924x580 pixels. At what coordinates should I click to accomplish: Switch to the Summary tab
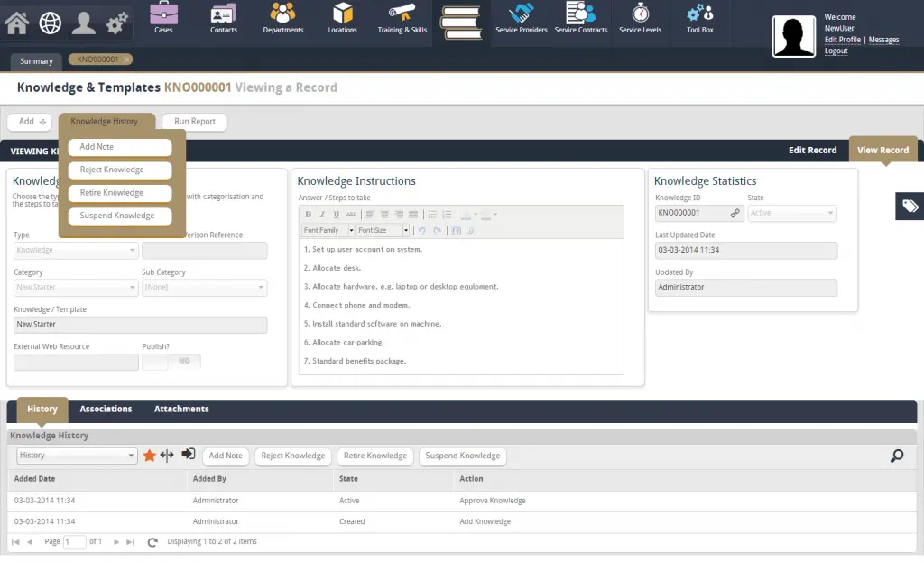coord(36,61)
